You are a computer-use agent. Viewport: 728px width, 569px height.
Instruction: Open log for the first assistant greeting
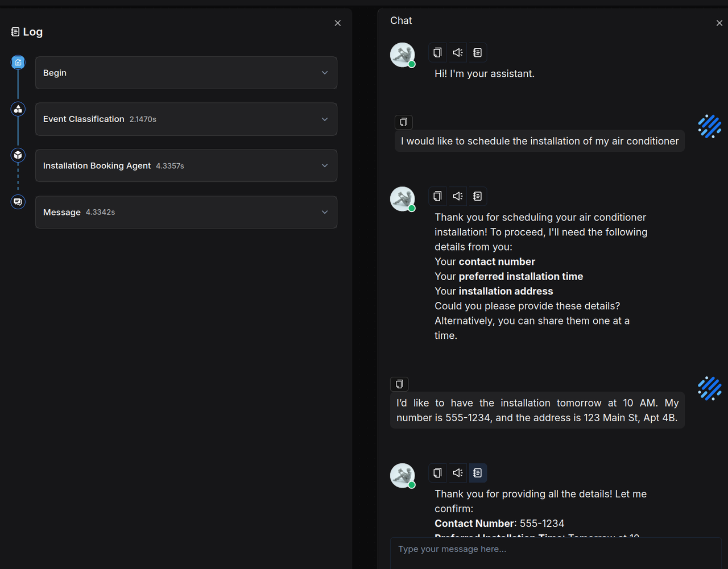477,53
